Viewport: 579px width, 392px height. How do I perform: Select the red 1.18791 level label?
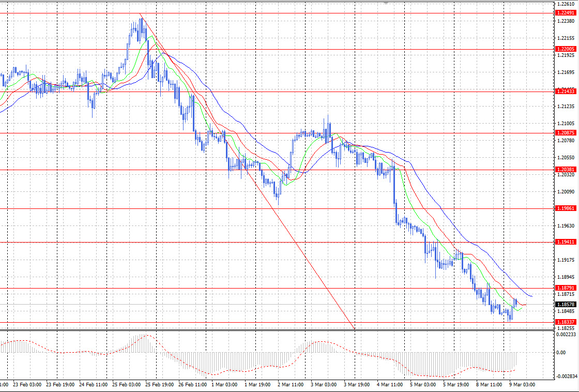tap(566, 288)
